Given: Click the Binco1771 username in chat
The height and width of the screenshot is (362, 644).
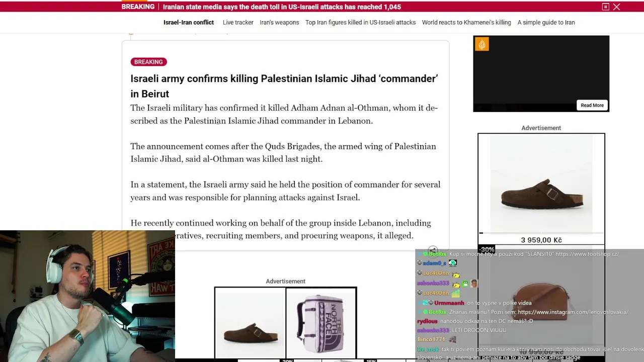Looking at the screenshot, I should click(x=431, y=340).
